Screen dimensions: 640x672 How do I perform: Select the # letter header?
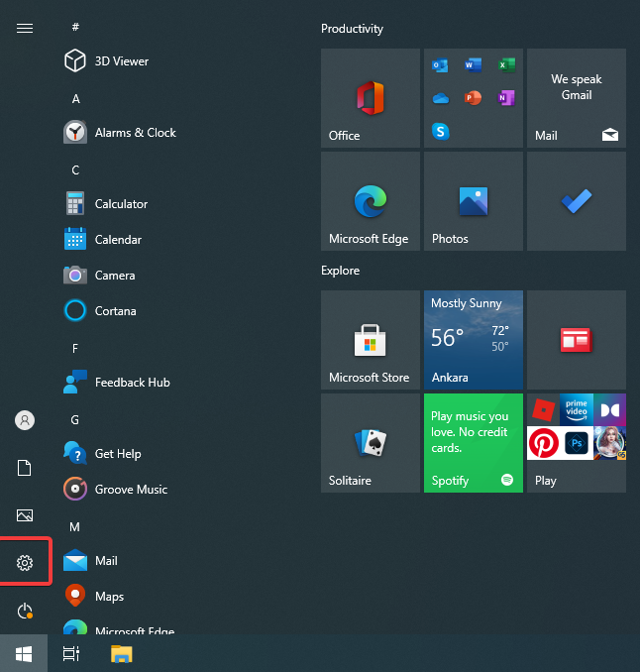pos(75,27)
